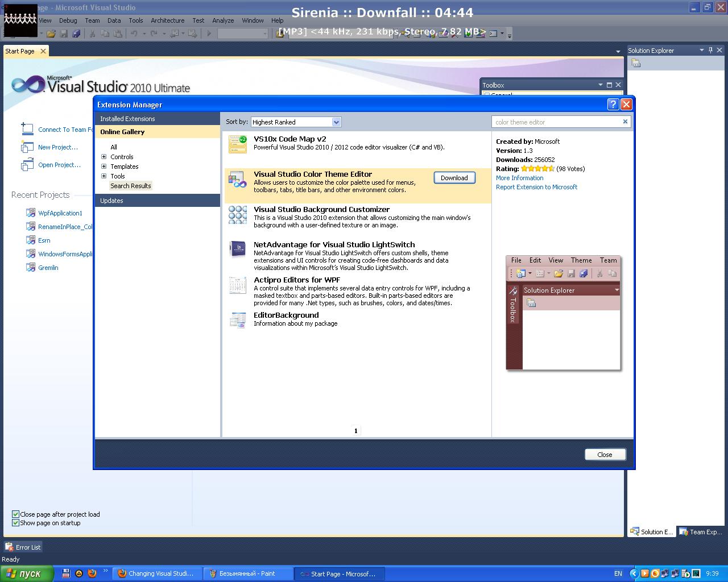Click the NetAdvantage for LightSwitch extension icon
This screenshot has width=728, height=582.
tap(238, 249)
